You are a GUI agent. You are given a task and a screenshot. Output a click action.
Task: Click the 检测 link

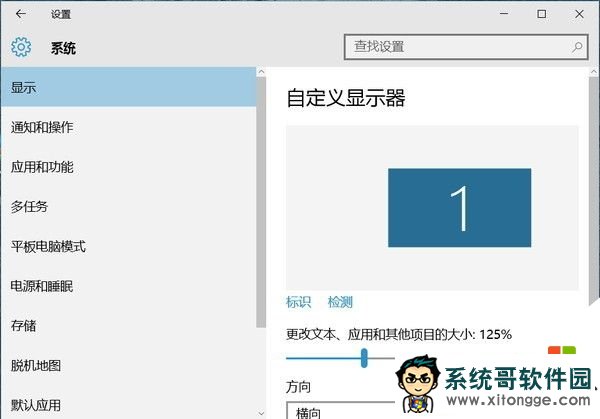340,302
